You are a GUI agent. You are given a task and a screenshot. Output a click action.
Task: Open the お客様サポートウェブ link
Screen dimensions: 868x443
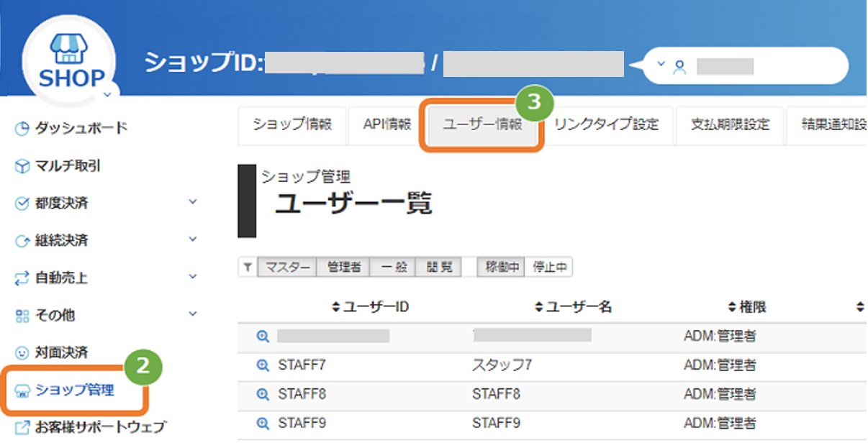(91, 426)
